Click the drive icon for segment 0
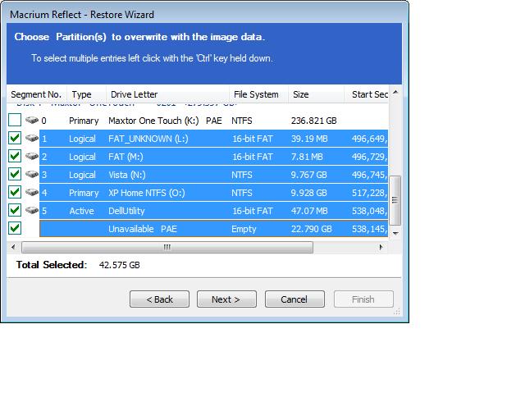This screenshot has width=525, height=420. pos(32,120)
